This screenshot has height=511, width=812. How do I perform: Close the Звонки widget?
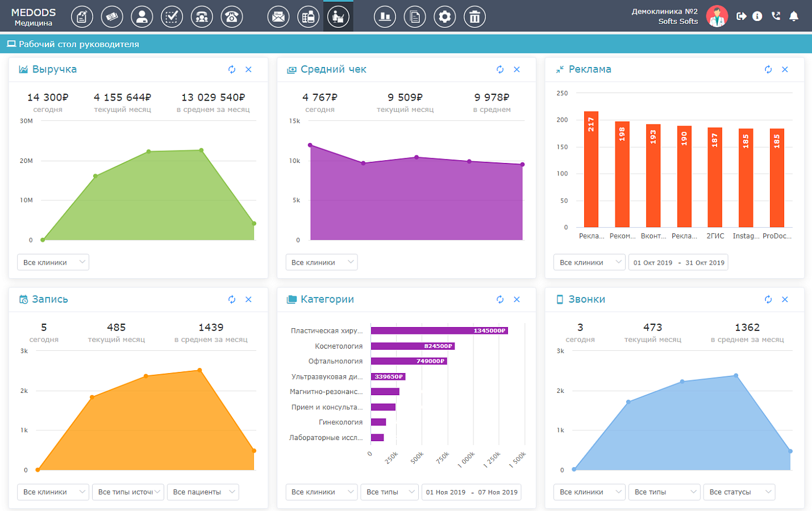pyautogui.click(x=785, y=299)
